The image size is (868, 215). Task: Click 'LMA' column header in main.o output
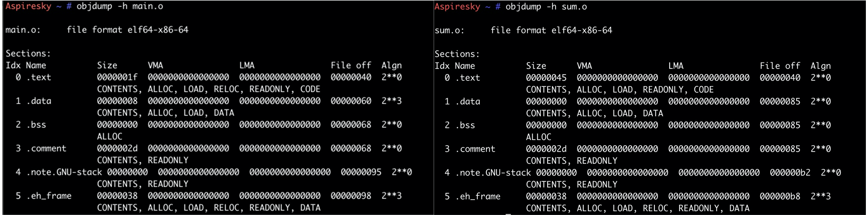point(247,66)
